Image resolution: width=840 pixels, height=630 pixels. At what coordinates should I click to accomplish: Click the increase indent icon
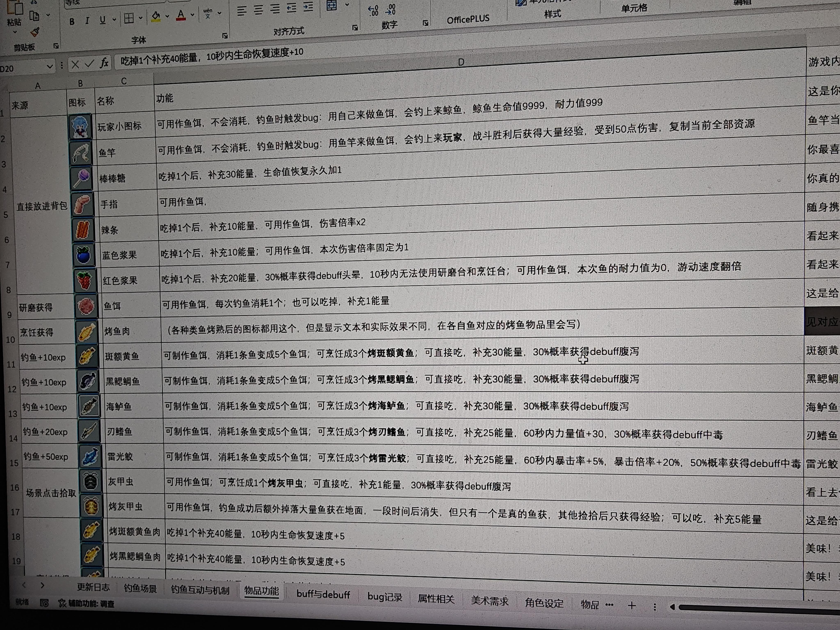pyautogui.click(x=308, y=7)
